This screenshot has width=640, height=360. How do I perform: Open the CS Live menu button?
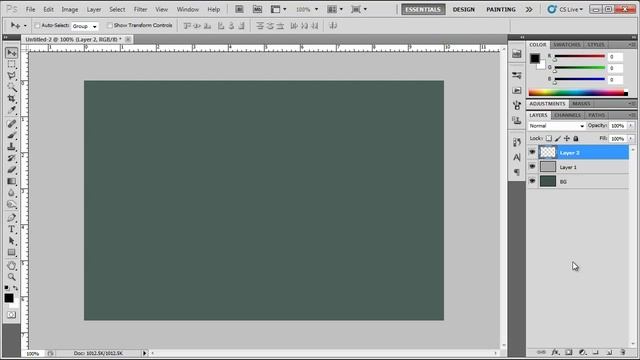coord(565,9)
